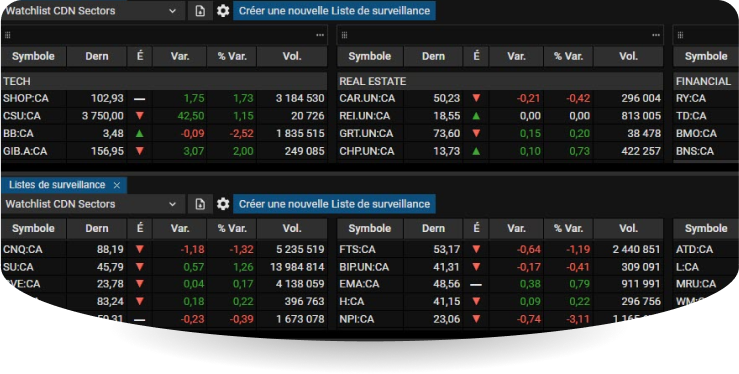The image size is (739, 374).
Task: Open three-dots menu of REAL ESTATE panel
Action: [656, 35]
